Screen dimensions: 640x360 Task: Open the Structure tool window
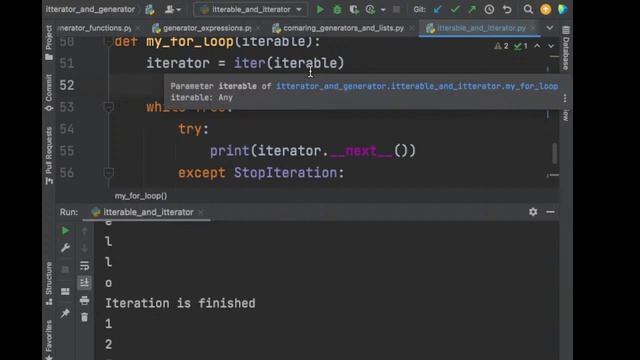(x=49, y=284)
